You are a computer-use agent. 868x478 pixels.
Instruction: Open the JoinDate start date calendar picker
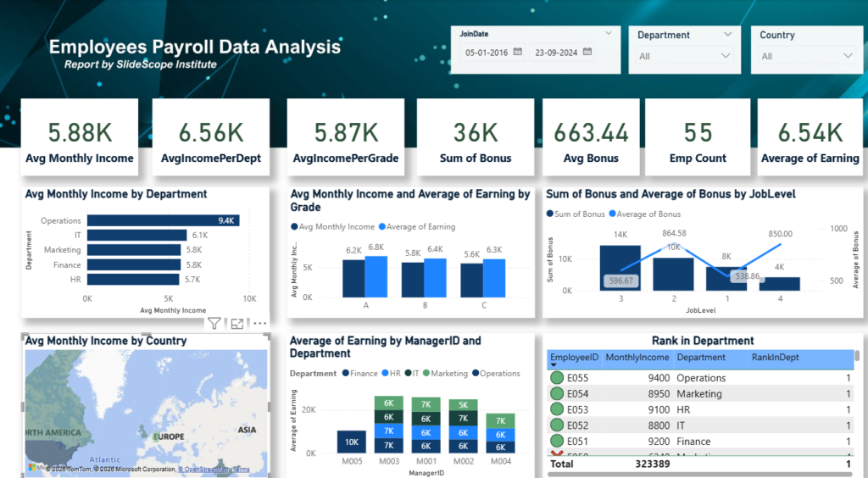tap(518, 52)
